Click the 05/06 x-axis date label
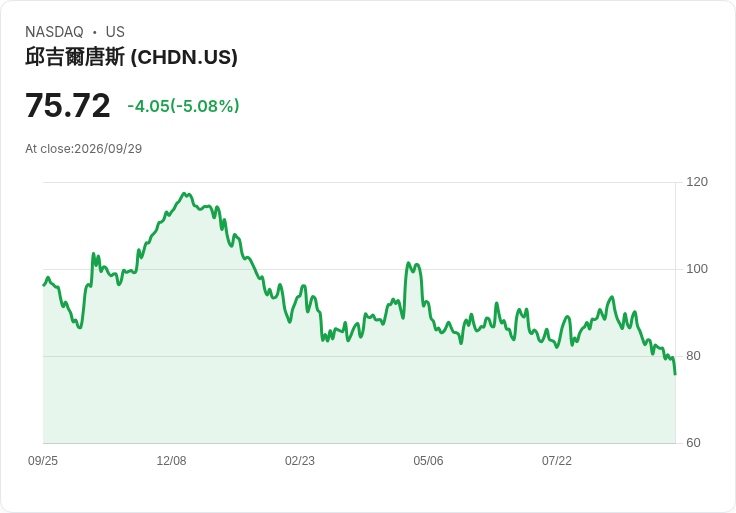This screenshot has height=513, width=736. click(x=428, y=461)
